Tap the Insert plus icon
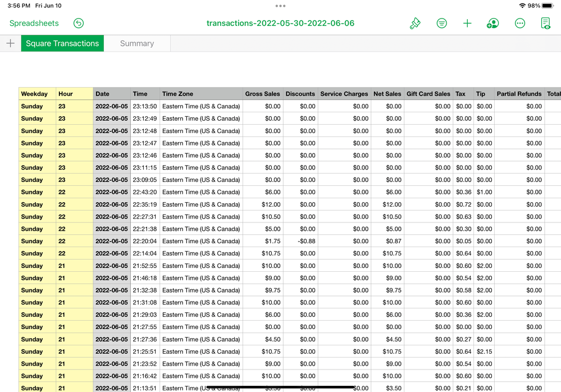561x392 pixels. [x=467, y=23]
